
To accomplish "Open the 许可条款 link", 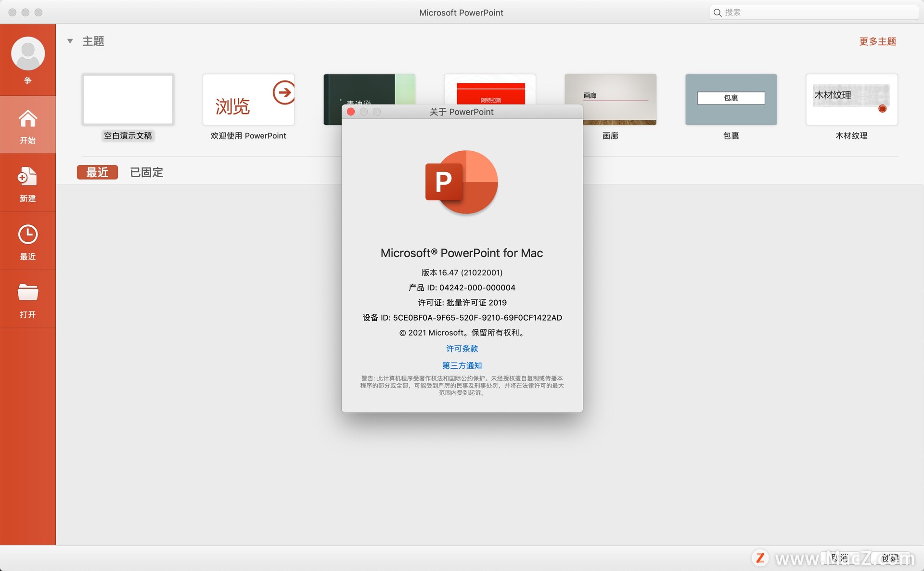I will click(462, 349).
